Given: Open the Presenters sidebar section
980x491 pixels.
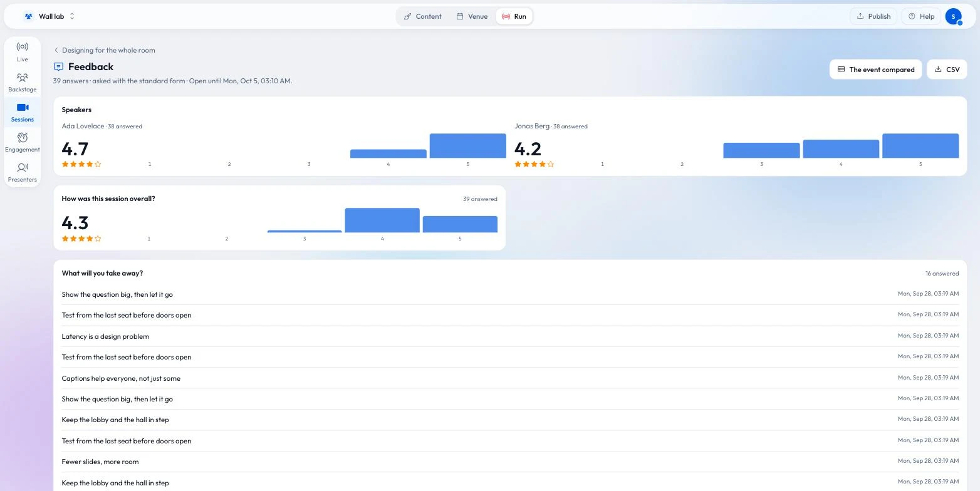Looking at the screenshot, I should pos(23,172).
